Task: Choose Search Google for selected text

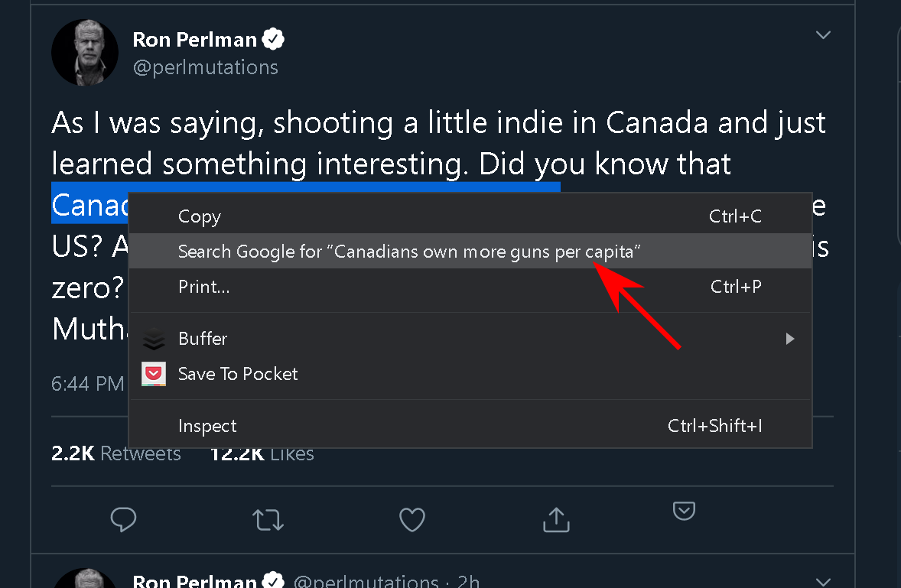Action: [408, 251]
